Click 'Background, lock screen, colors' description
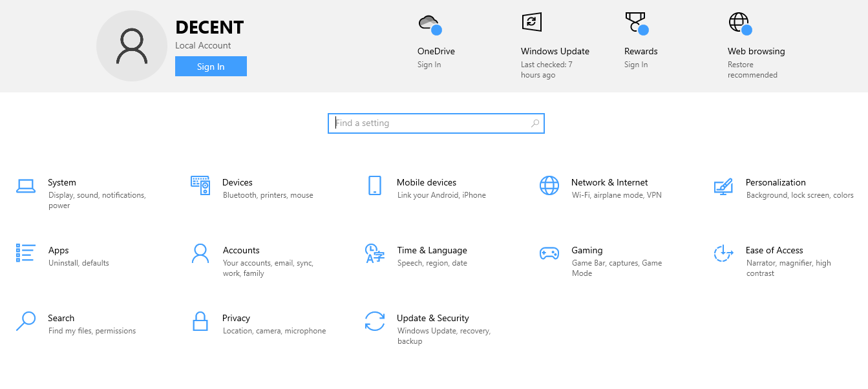Screen dimensions: 868x389 799,195
